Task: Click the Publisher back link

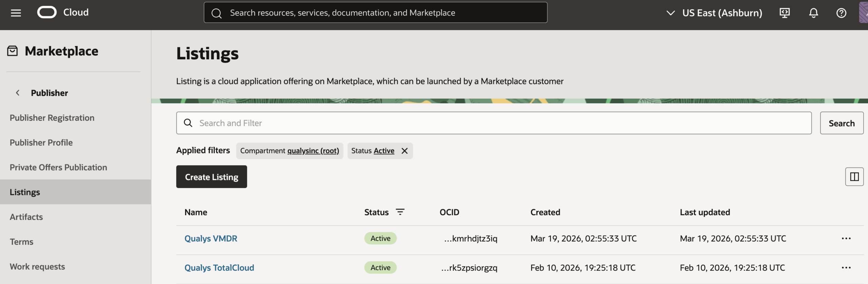Action: coord(50,93)
